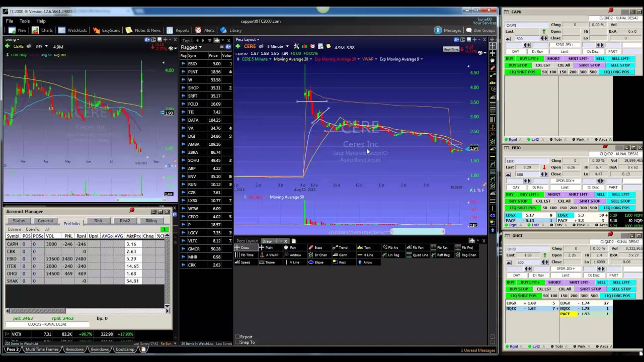The height and width of the screenshot is (362, 644).
Task: Select the Lin Reg tool
Action: click(x=393, y=255)
